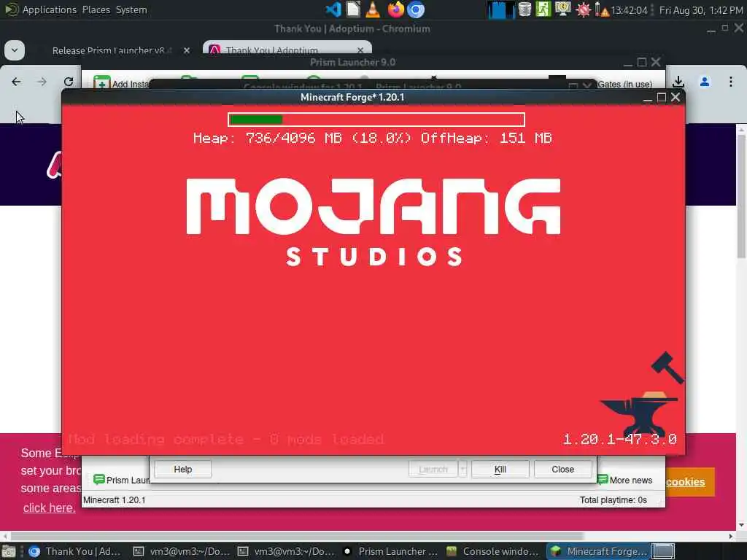
Task: Click the '1.20.1-47.3.0' version text
Action: (619, 439)
